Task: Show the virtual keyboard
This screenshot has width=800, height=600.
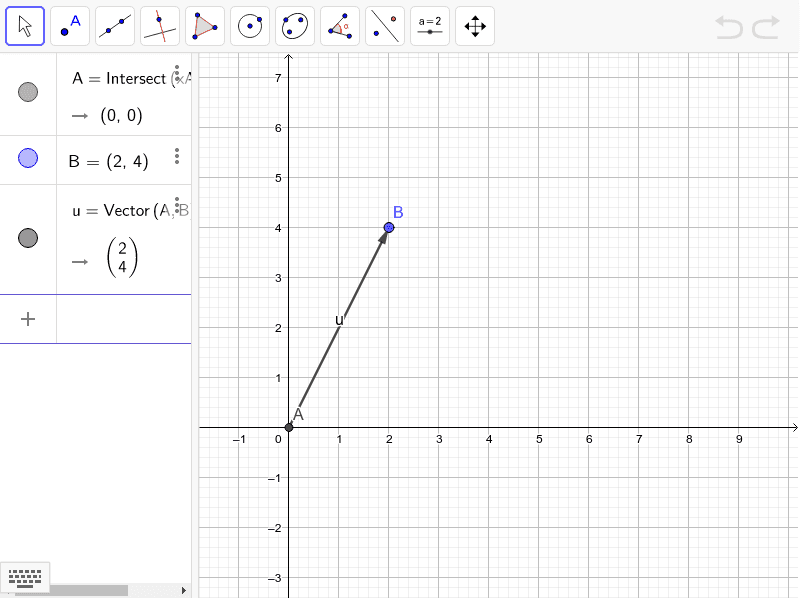Action: 24,578
